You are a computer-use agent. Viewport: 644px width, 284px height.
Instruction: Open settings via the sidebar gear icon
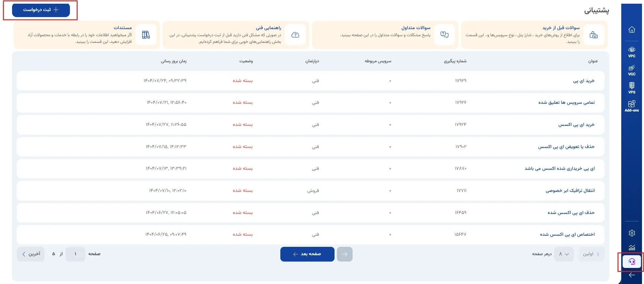pyautogui.click(x=632, y=233)
